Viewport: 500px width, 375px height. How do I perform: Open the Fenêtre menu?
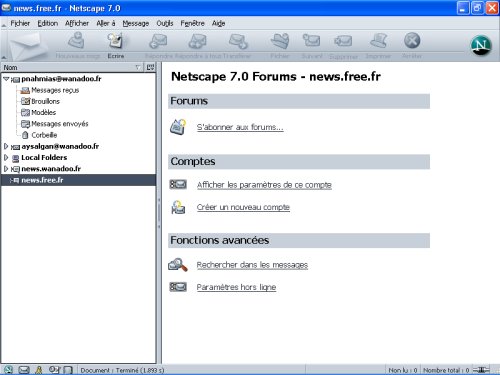click(192, 23)
